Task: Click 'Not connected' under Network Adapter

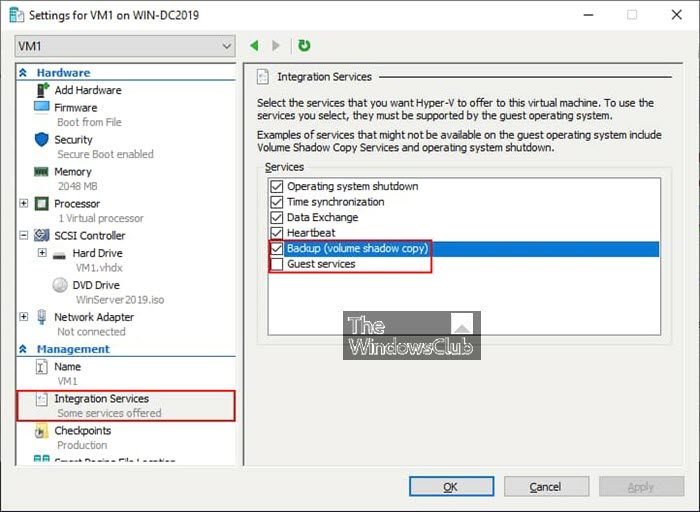Action: [92, 332]
